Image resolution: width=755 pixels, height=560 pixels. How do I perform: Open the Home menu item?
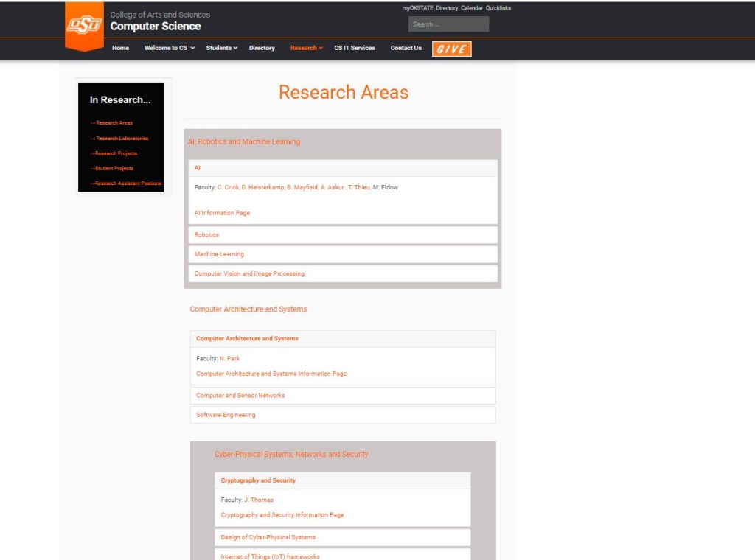click(120, 48)
